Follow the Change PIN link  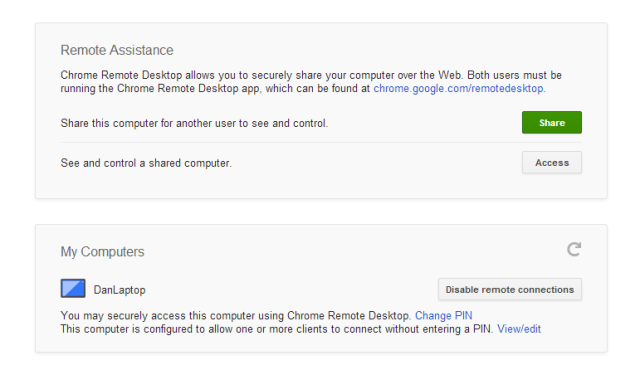tap(444, 316)
